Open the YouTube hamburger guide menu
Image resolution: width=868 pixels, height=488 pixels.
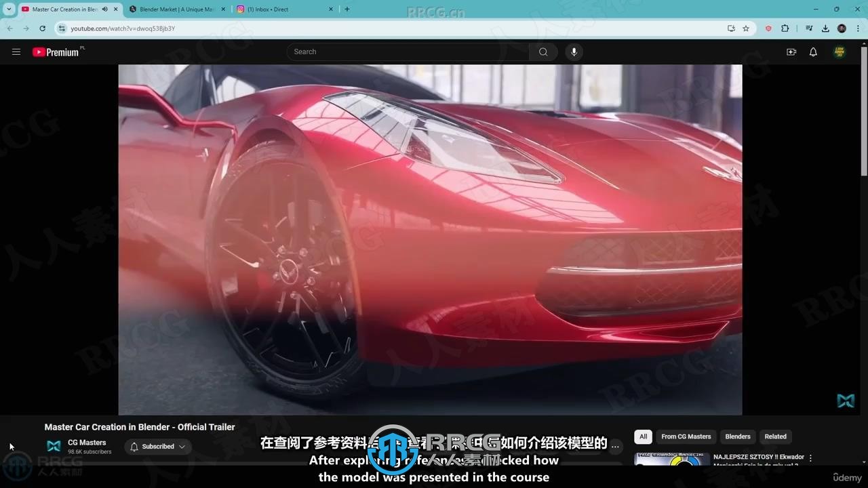pyautogui.click(x=16, y=52)
